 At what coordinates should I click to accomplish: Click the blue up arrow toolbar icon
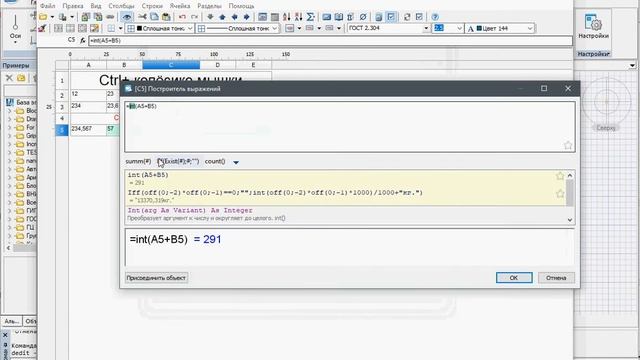pos(222,17)
